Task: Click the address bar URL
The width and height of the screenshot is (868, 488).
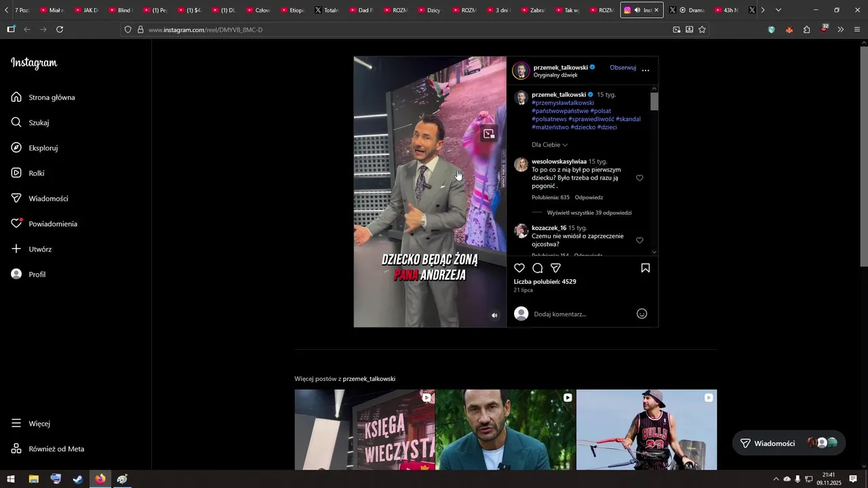Action: pos(205,30)
